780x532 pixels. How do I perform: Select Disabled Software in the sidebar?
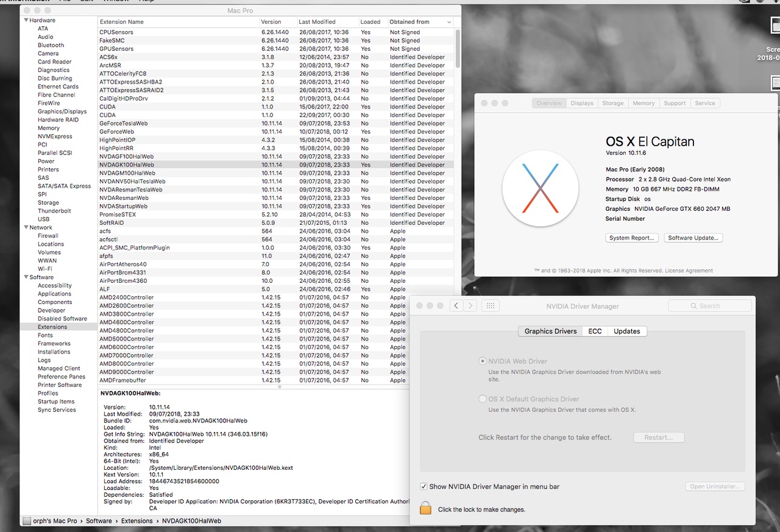[x=62, y=319]
